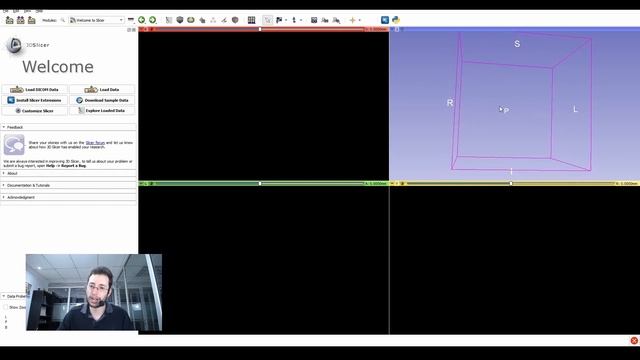
Task: Open the Data module toolbar icon
Action: 169,20
